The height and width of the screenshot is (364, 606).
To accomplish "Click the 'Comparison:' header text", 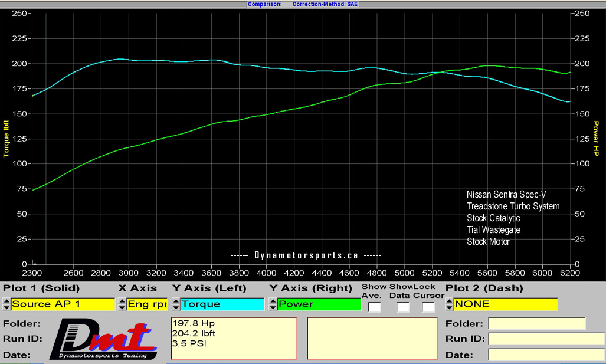I will [265, 4].
